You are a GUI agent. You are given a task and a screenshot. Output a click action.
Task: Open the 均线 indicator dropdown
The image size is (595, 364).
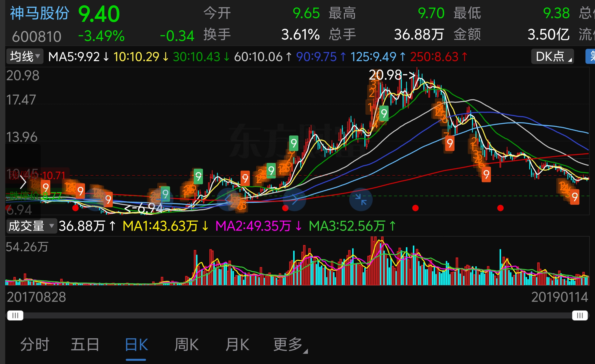pos(25,56)
